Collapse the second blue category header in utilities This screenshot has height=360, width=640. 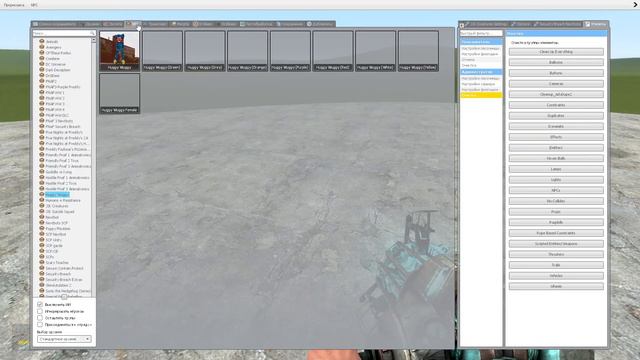[x=481, y=72]
